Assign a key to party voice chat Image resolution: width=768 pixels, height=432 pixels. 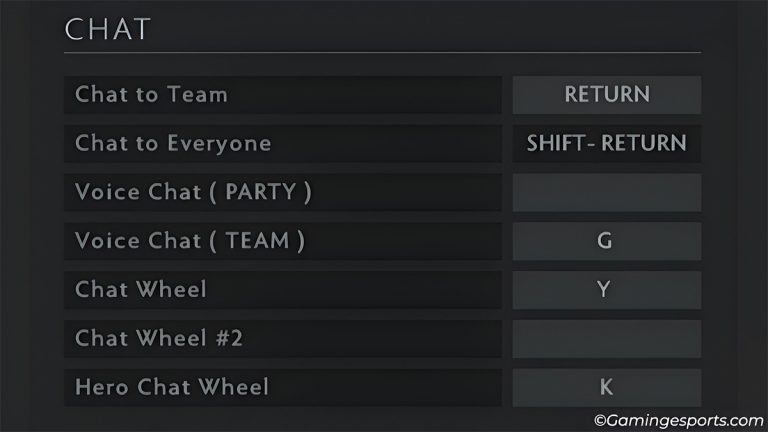pyautogui.click(x=607, y=192)
